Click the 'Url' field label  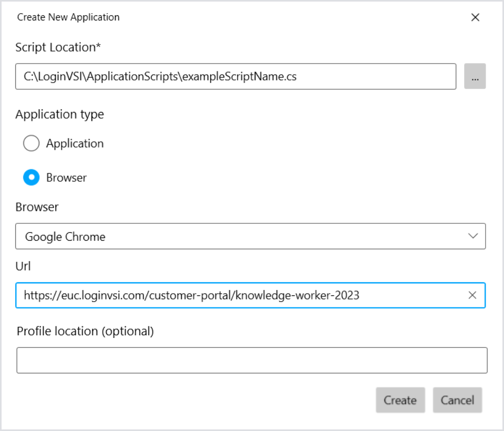(23, 266)
